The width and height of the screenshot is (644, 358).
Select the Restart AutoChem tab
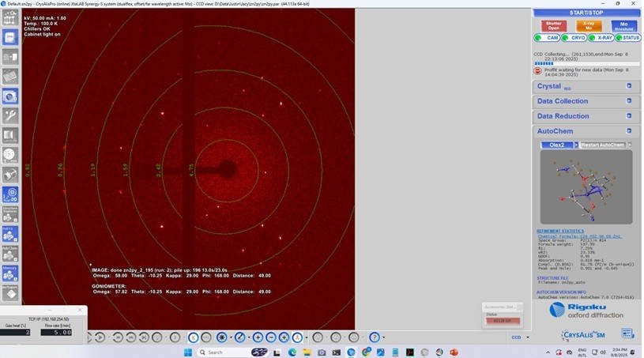tap(602, 145)
